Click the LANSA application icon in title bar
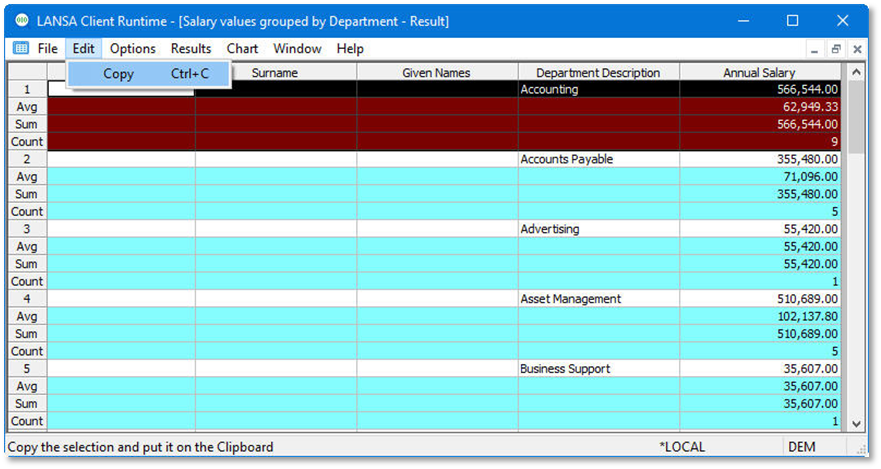This screenshot has width=881, height=469. [x=22, y=21]
